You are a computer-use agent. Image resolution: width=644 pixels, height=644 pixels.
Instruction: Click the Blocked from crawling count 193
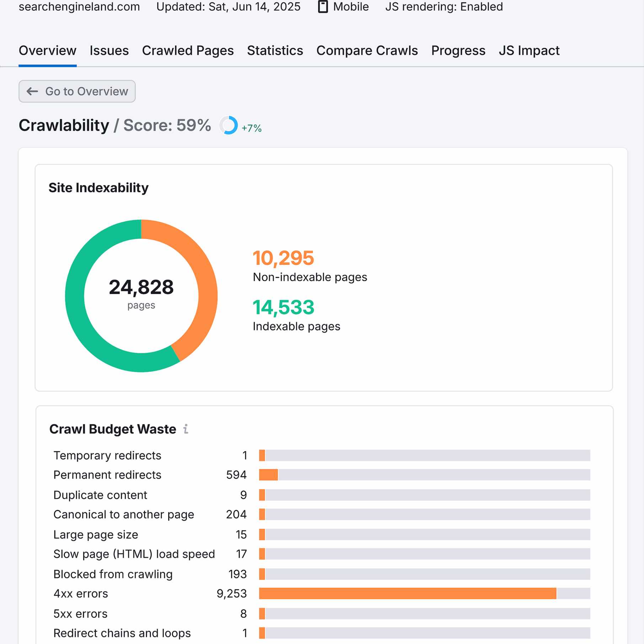(237, 574)
